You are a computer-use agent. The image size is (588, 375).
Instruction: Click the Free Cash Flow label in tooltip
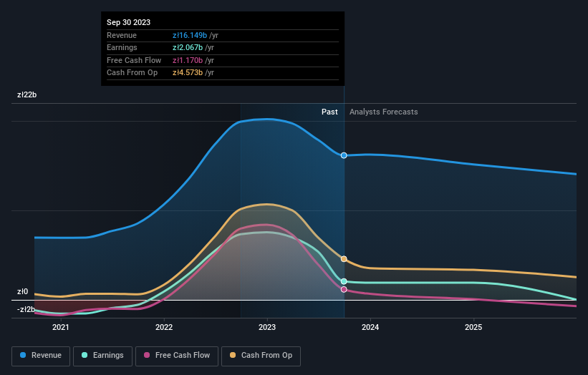click(134, 60)
